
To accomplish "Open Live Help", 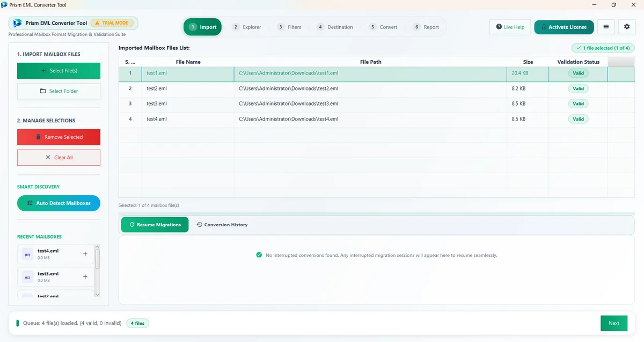I will pos(510,27).
